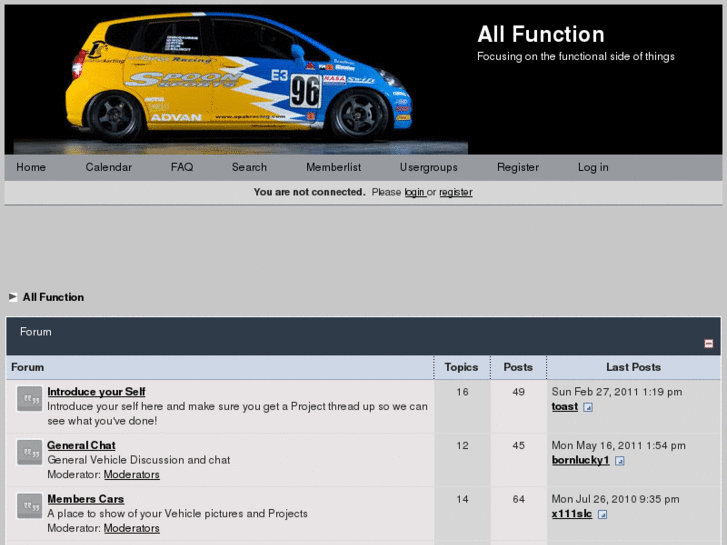Click the post count 49 for Introduce your Self
Screen dimensions: 727x545
[x=518, y=392]
